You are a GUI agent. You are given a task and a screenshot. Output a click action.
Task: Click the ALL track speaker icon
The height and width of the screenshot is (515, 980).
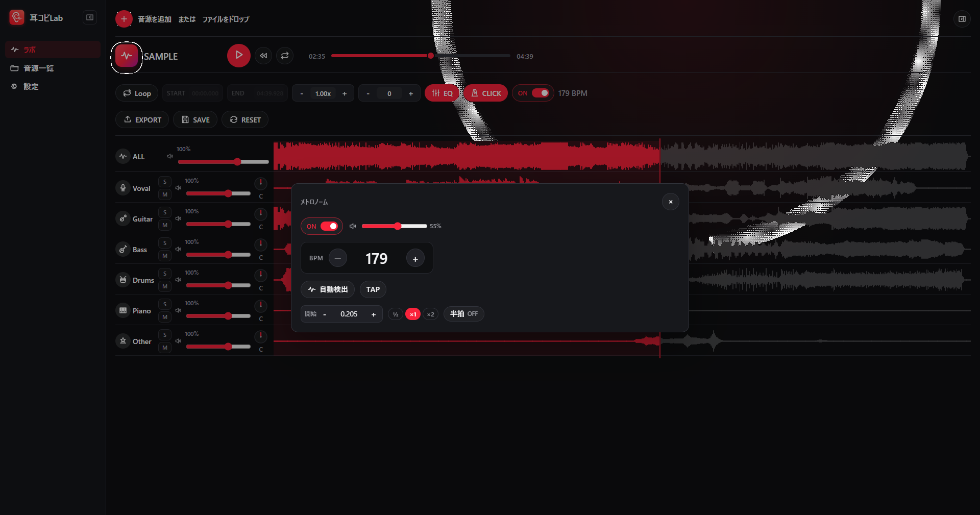pyautogui.click(x=170, y=156)
